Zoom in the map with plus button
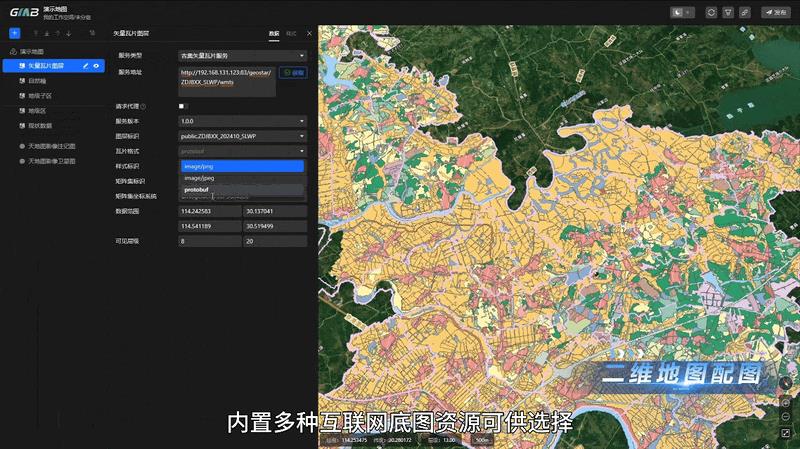The height and width of the screenshot is (449, 800). coord(787,400)
